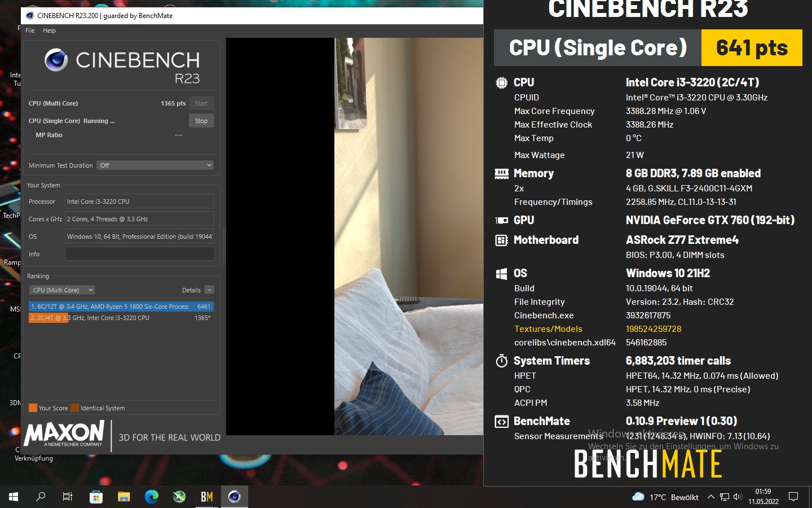This screenshot has width=812, height=508.
Task: Open the weather widget showing 17°C Bewölkt
Action: [665, 497]
